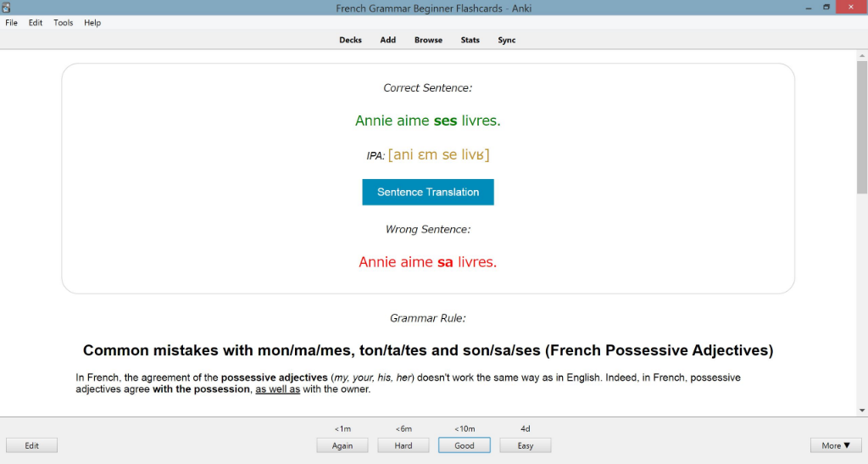Click the 'Common mistakes with mon/ma/mes' heading
Screen dimensions: 868x464
click(428, 350)
